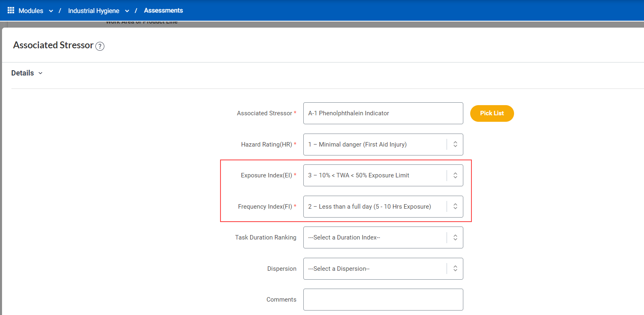The image size is (644, 315).
Task: Click the Associated Stressor input field
Action: pyautogui.click(x=383, y=113)
